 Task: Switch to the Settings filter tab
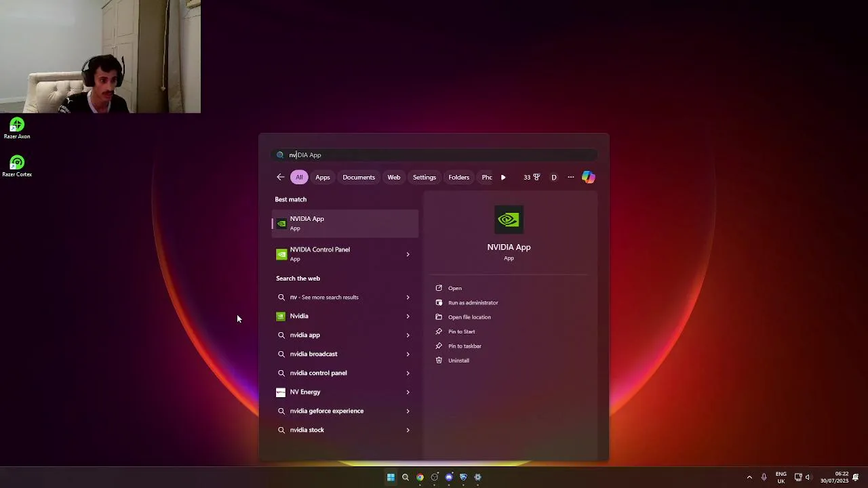(x=425, y=177)
